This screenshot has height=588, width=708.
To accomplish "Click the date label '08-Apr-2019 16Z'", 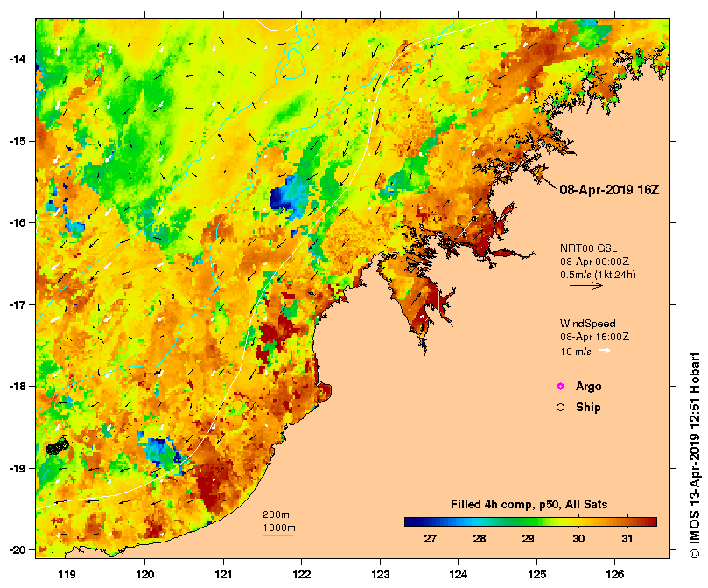I will [609, 190].
